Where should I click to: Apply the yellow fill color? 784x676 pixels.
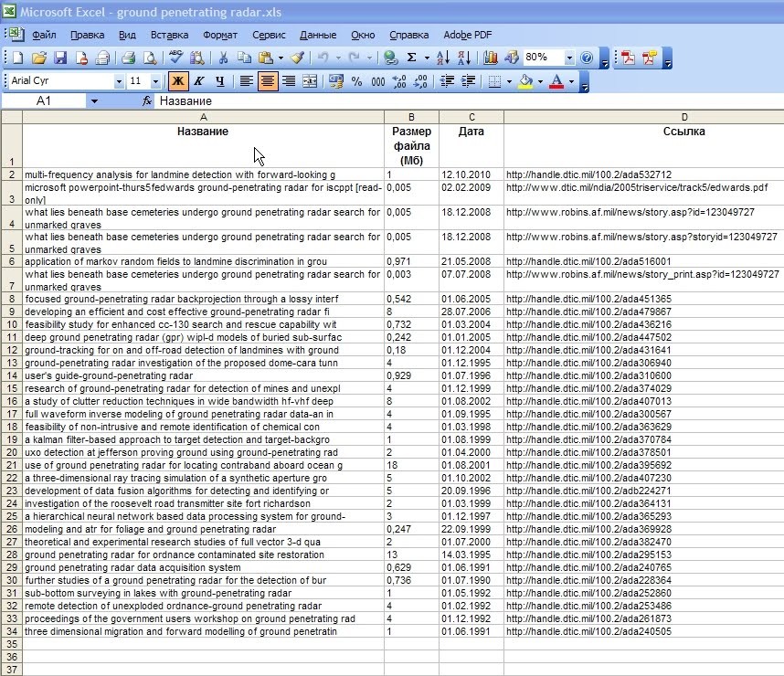[x=524, y=81]
